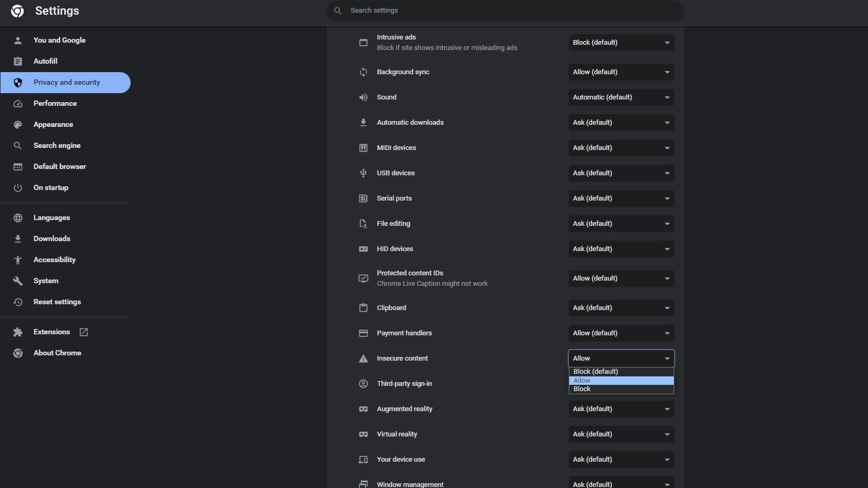Click the Extensions open-in-new-tab icon
Image resolution: width=868 pixels, height=488 pixels.
point(84,332)
